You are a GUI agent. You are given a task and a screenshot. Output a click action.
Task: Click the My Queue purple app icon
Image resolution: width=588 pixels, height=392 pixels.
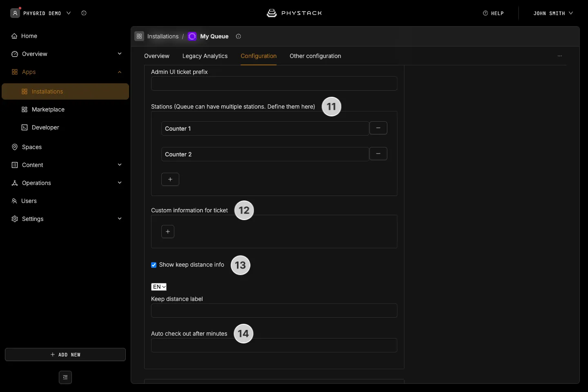click(192, 36)
